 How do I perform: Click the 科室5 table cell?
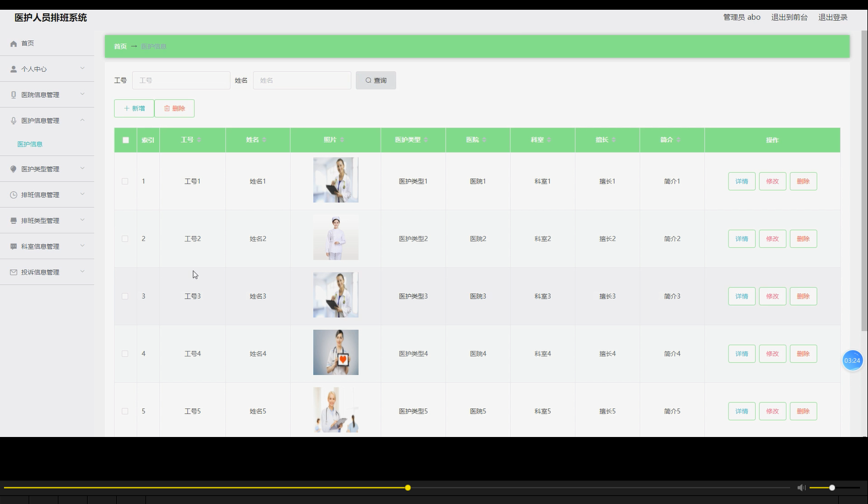tap(543, 411)
